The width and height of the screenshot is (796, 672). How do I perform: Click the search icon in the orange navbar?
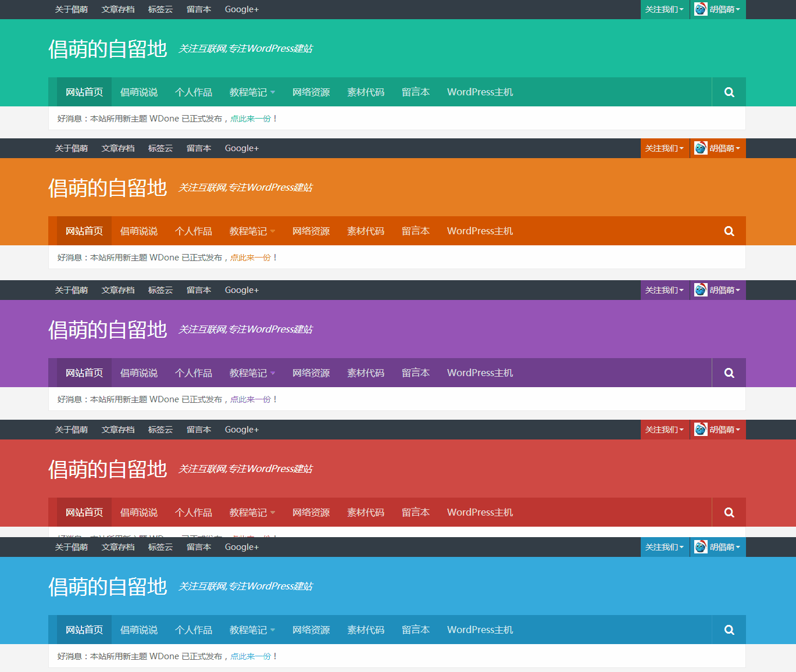coord(729,231)
